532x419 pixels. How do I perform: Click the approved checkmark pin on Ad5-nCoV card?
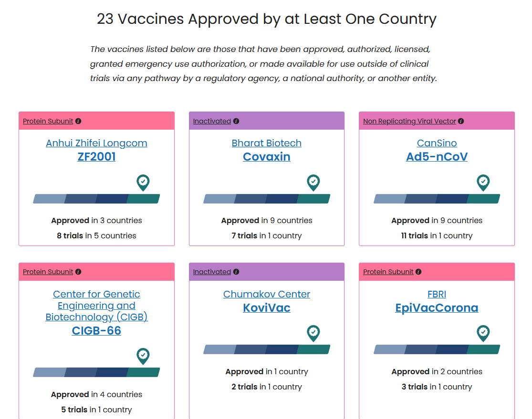[x=483, y=183]
